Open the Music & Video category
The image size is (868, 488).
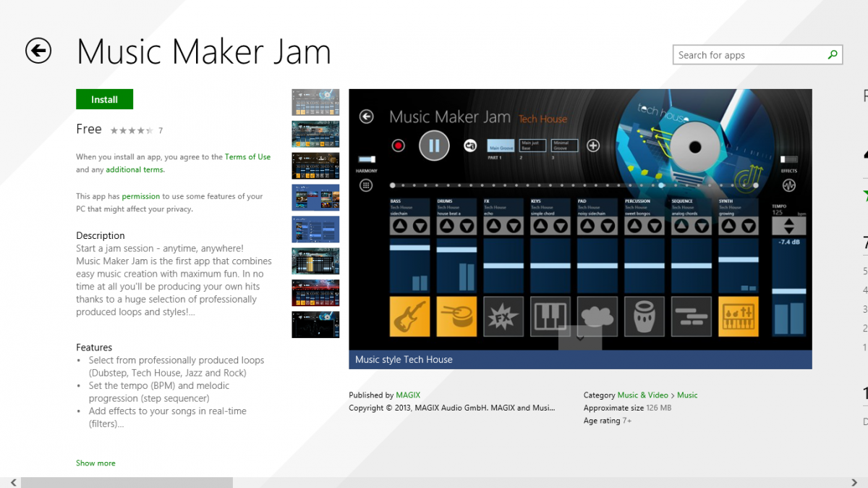[x=643, y=395]
